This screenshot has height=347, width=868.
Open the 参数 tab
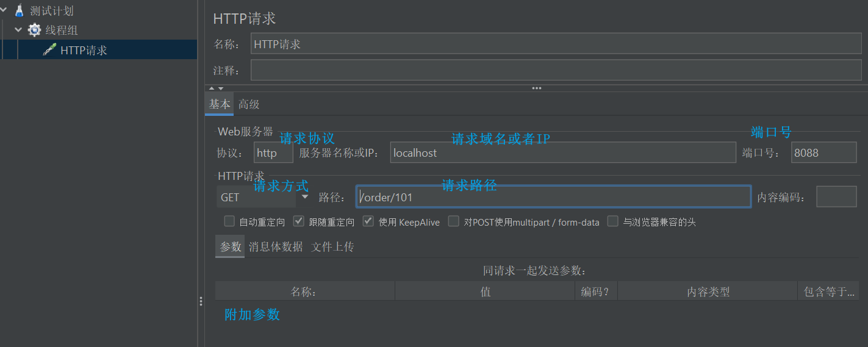pyautogui.click(x=230, y=246)
